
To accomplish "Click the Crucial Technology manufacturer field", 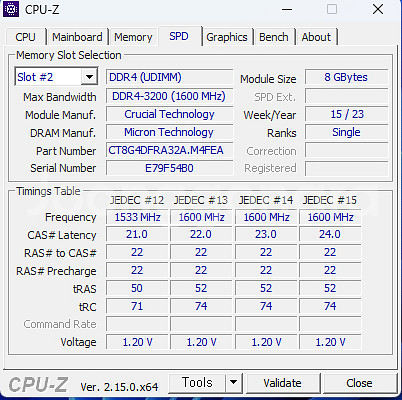I will pyautogui.click(x=169, y=114).
